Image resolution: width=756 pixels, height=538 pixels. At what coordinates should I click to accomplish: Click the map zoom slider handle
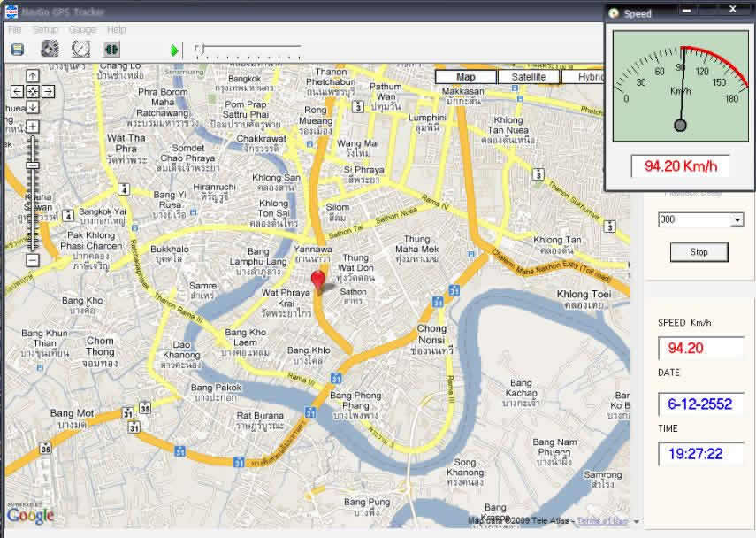[33, 165]
